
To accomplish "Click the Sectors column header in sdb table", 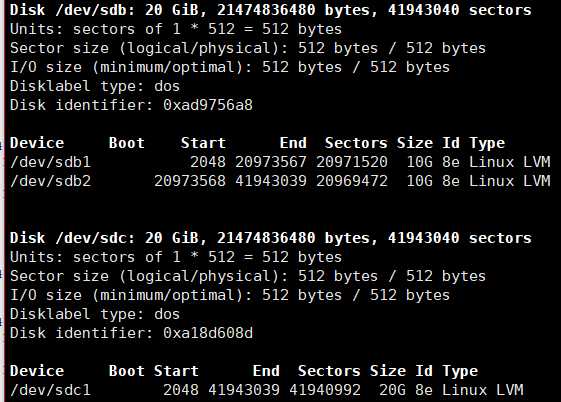I will (356, 143).
